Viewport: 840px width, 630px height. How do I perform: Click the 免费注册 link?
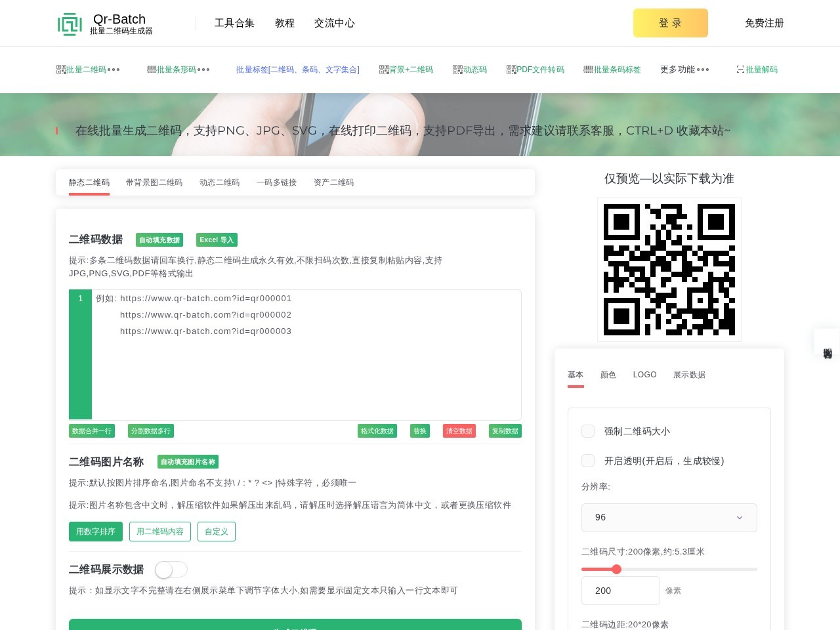point(765,23)
